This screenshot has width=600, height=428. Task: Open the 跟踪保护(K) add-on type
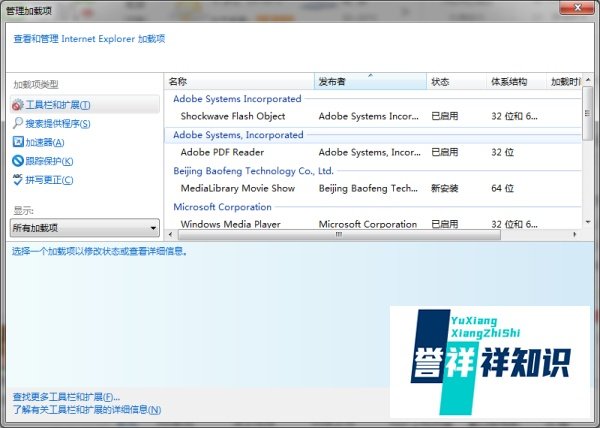pos(49,161)
